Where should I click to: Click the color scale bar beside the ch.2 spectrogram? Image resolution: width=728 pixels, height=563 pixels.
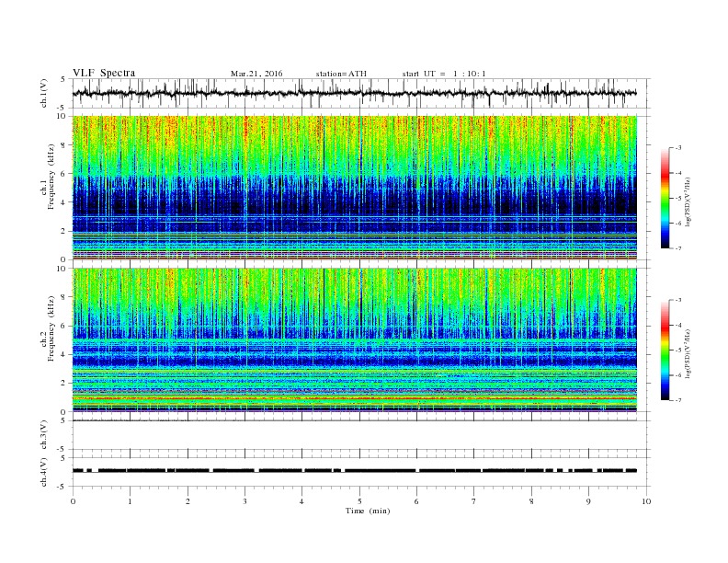click(665, 350)
